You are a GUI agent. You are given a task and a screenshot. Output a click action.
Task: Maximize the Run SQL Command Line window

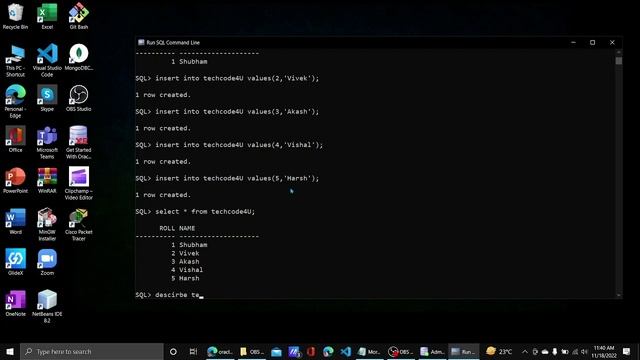point(592,42)
